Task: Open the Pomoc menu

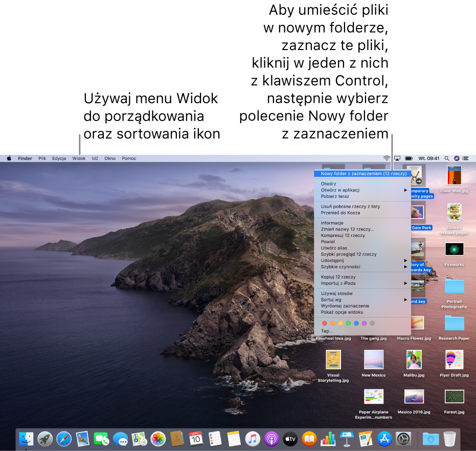Action: 129,158
